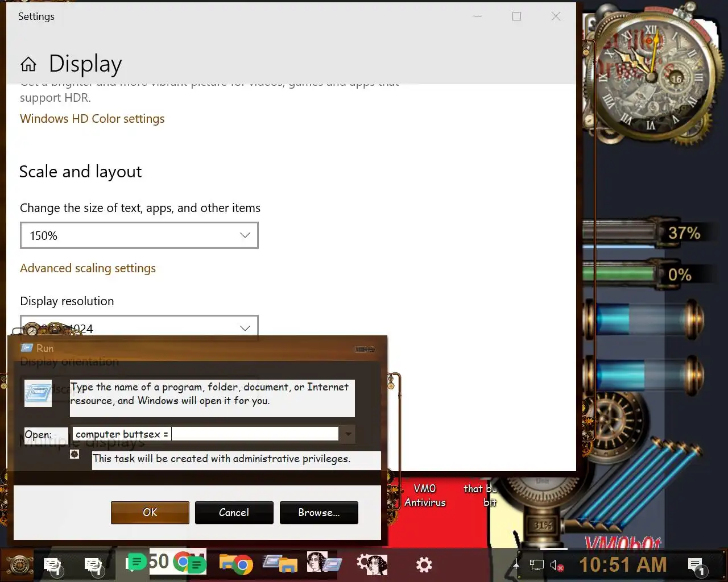
Task: Click the Run dialog title bar icon
Action: tap(27, 348)
